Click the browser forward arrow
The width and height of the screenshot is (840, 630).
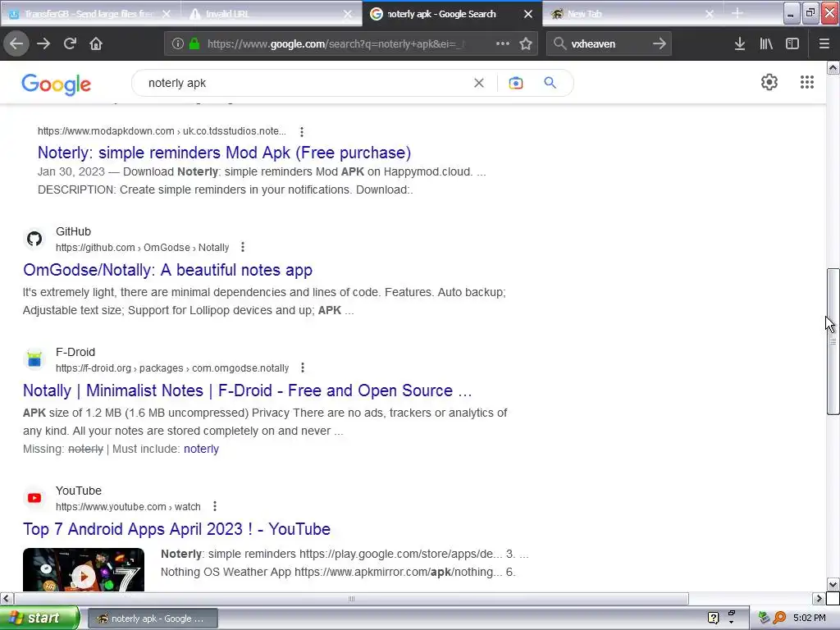43,43
